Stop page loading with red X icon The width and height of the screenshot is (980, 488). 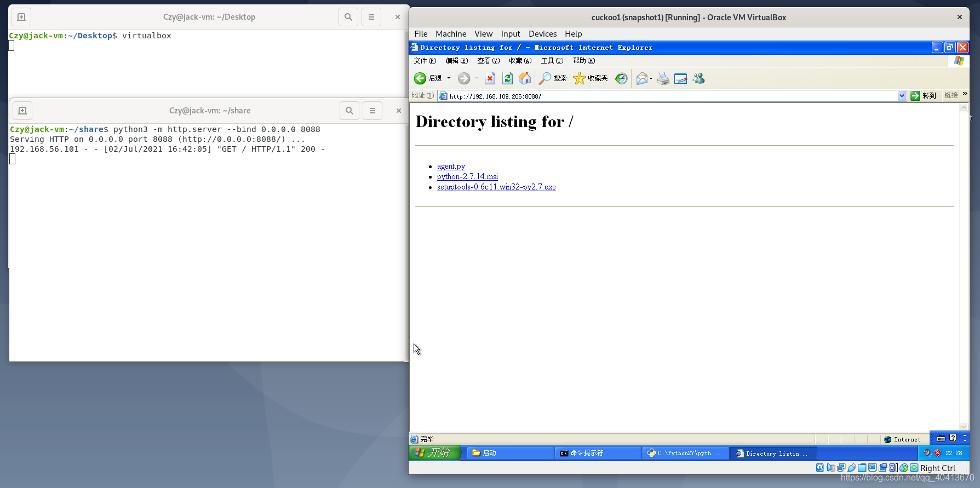click(x=490, y=78)
